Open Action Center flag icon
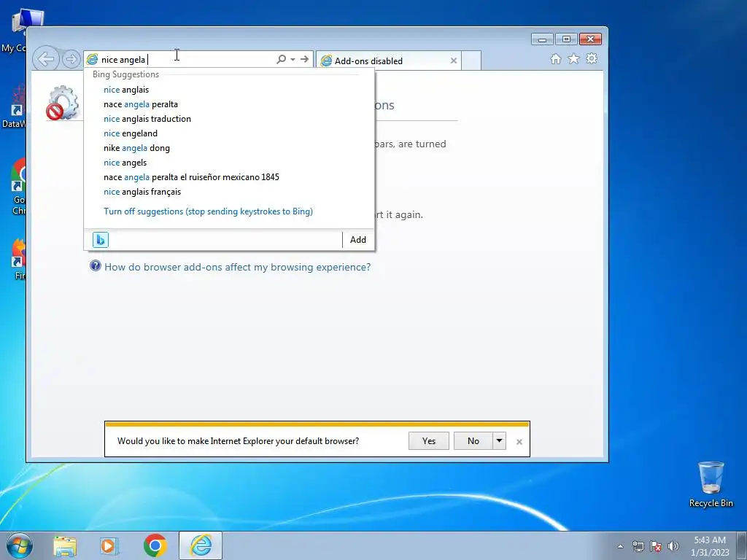Viewport: 747px width, 560px height. pyautogui.click(x=656, y=546)
